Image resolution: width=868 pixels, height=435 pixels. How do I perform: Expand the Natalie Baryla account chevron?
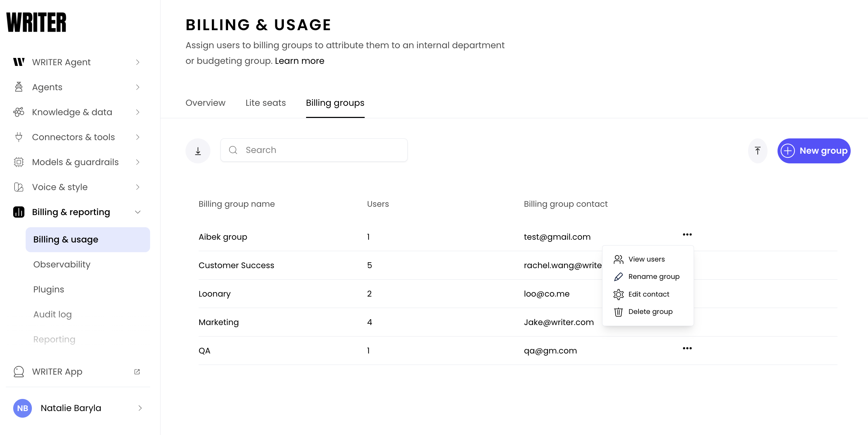tap(140, 408)
